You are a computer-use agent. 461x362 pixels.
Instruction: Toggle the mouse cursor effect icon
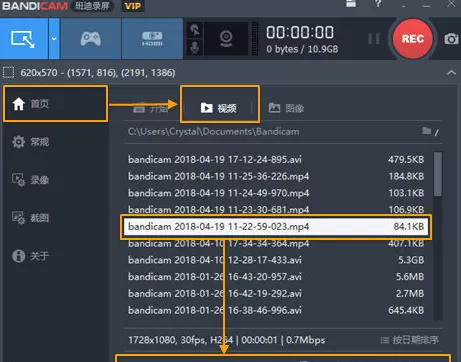[195, 30]
